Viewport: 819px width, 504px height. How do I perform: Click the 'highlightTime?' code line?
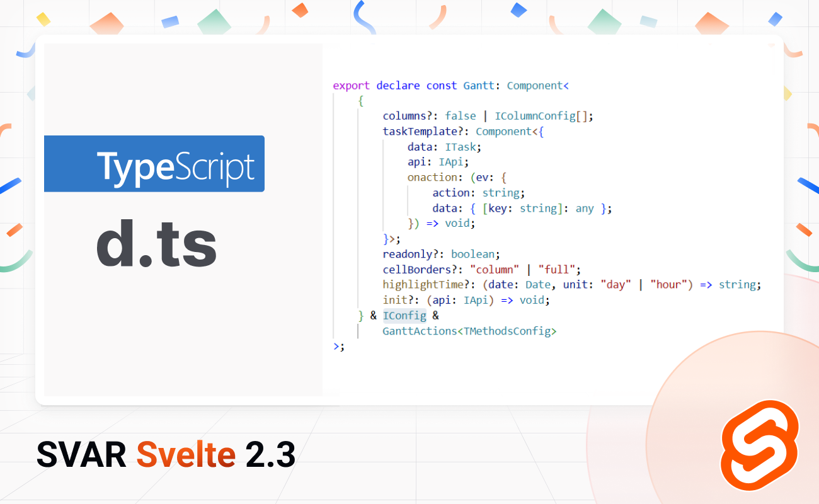(x=572, y=285)
